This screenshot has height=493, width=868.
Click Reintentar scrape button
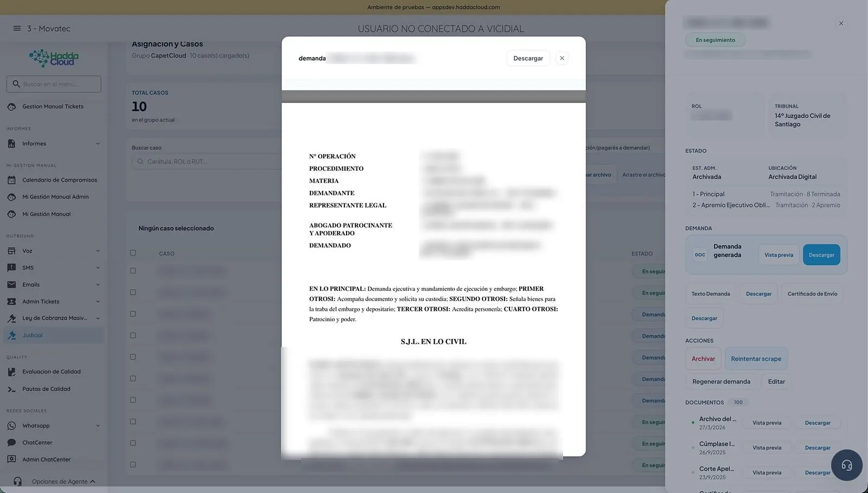pos(756,359)
